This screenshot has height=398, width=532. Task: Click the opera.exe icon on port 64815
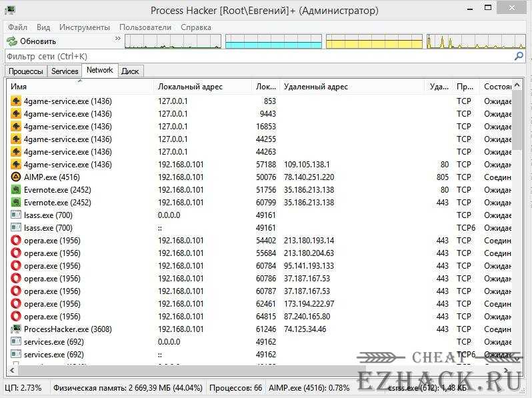tap(16, 317)
